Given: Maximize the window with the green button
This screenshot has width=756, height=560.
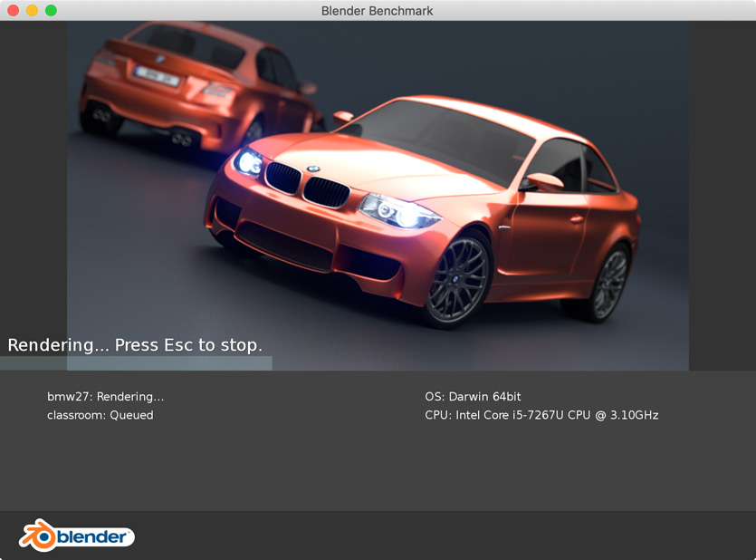Looking at the screenshot, I should [x=51, y=10].
